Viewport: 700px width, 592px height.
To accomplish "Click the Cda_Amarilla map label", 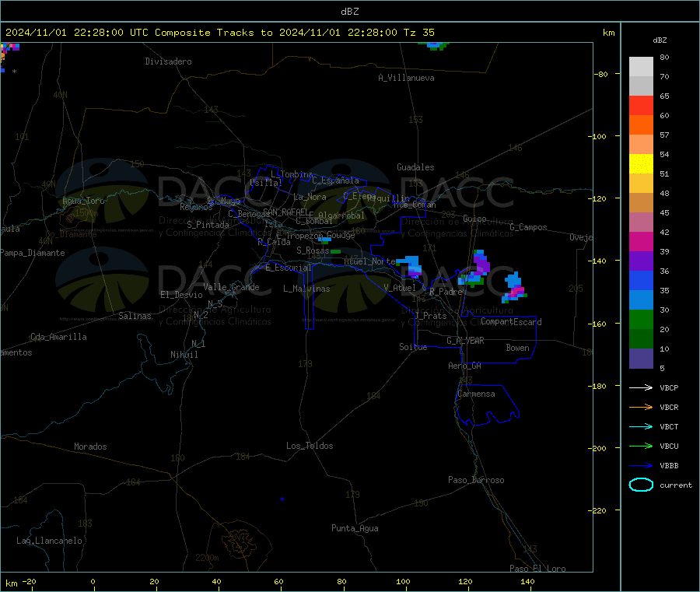I will (x=58, y=337).
